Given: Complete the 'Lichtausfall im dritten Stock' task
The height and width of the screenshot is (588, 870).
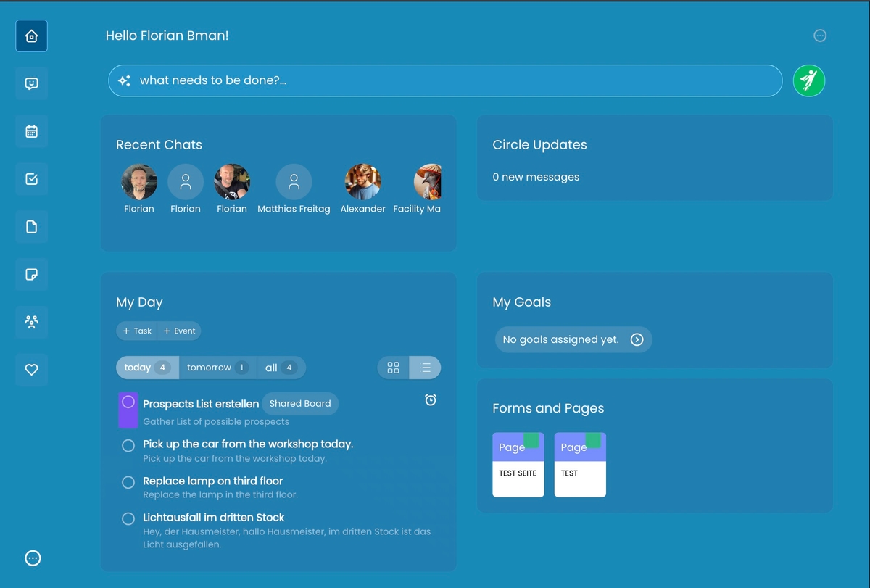Looking at the screenshot, I should tap(128, 519).
